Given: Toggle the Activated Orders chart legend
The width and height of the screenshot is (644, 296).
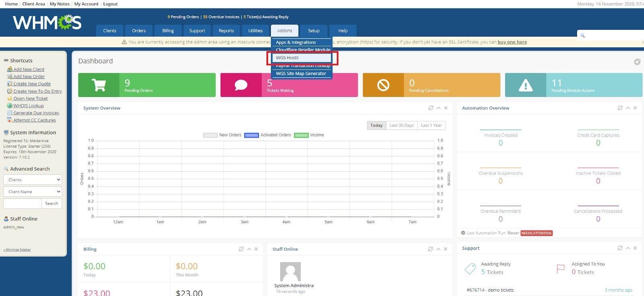Looking at the screenshot, I should (x=268, y=135).
